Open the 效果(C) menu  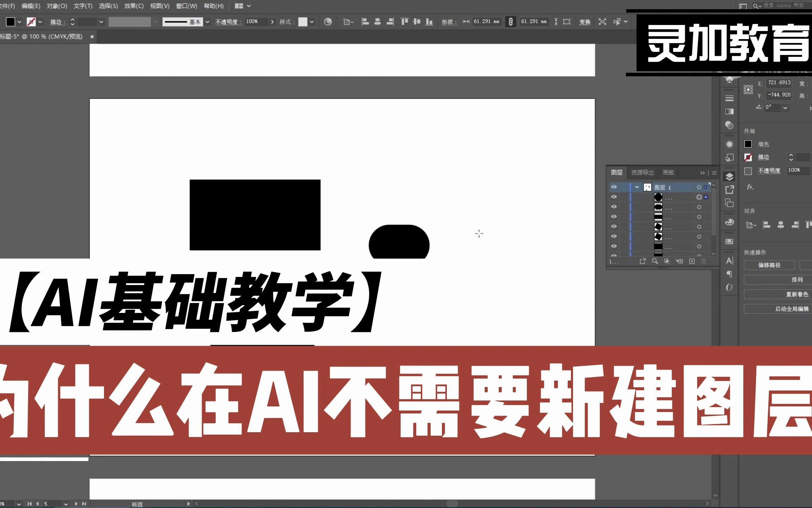point(134,6)
